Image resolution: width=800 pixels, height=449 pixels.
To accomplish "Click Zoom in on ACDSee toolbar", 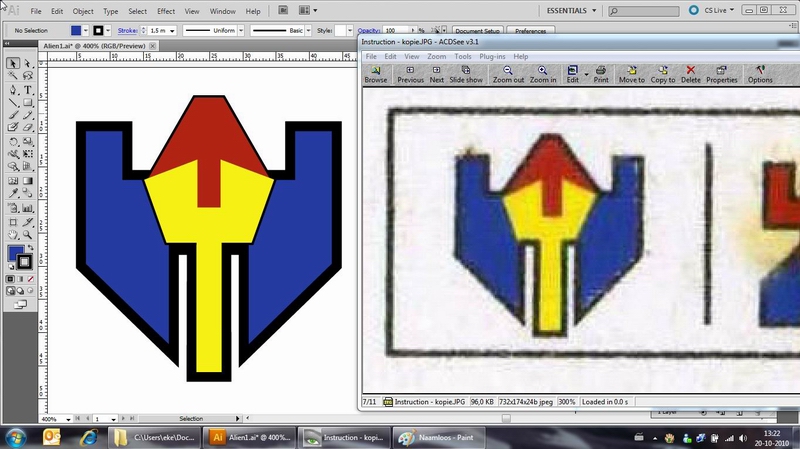I will (x=543, y=74).
